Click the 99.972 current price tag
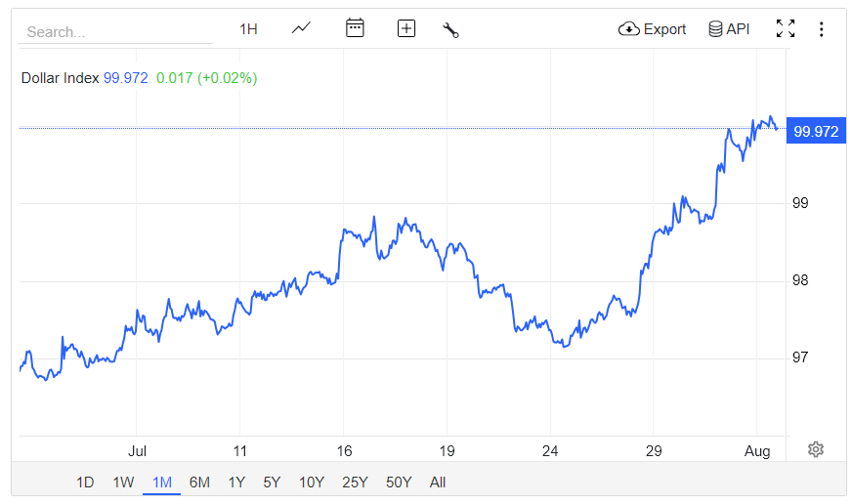 (816, 131)
